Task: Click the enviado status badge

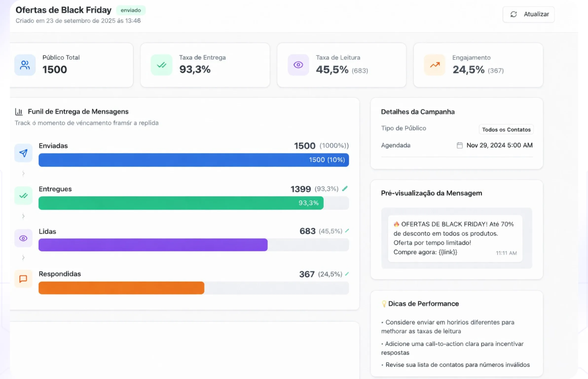Action: (131, 10)
